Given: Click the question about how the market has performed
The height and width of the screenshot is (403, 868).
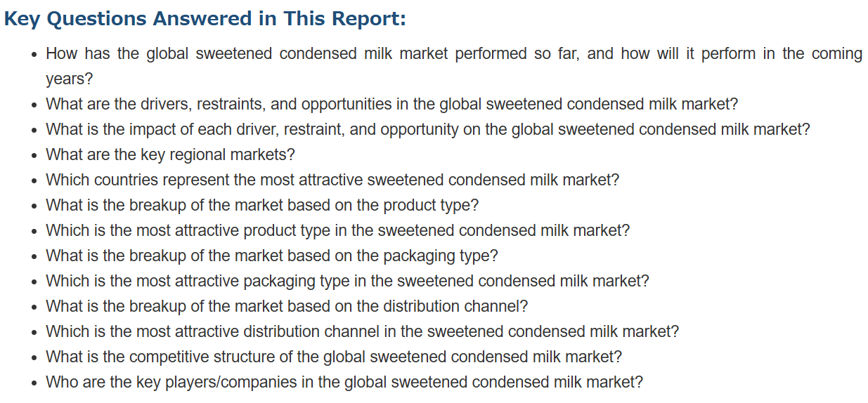Looking at the screenshot, I should (x=454, y=66).
